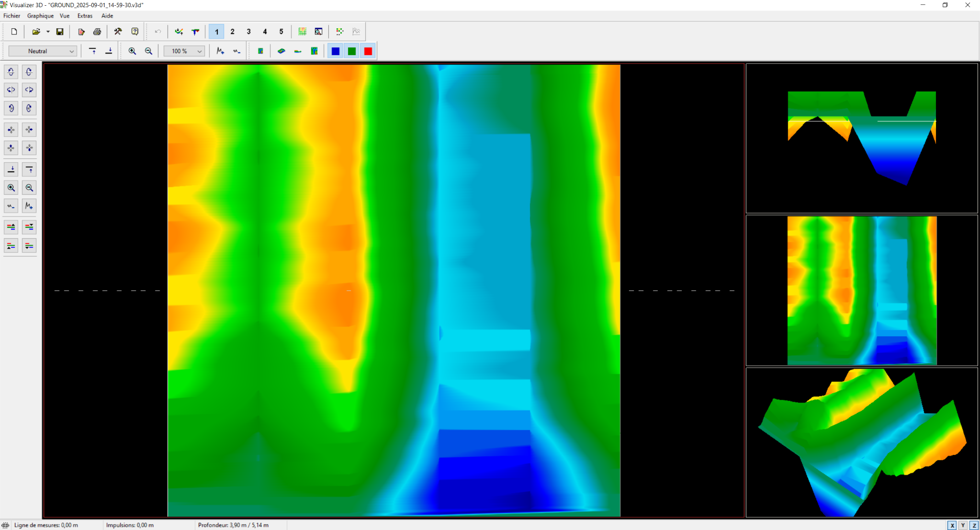Click the new blank document icon
Viewport: 980px width, 530px height.
pos(14,32)
